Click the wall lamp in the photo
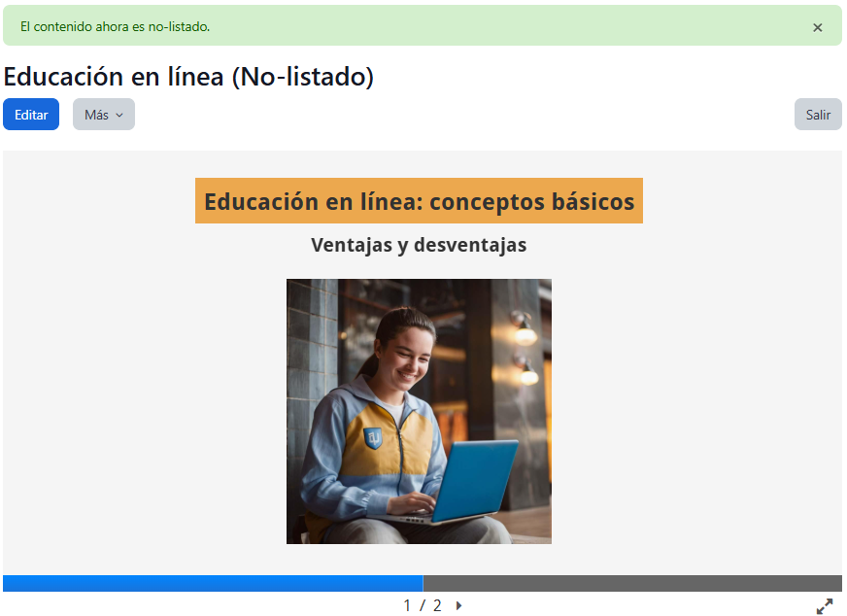847x616 pixels. tap(524, 330)
